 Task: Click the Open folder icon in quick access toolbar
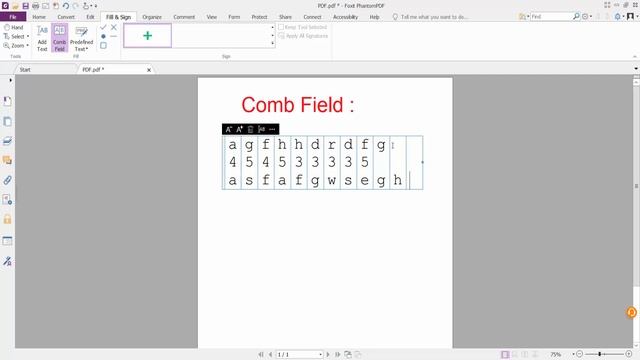click(x=15, y=6)
